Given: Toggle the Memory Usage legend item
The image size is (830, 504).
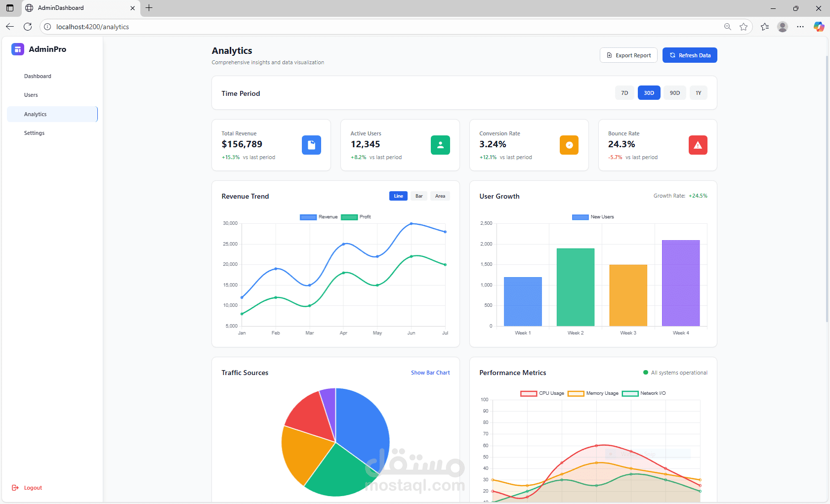Looking at the screenshot, I should coord(593,393).
